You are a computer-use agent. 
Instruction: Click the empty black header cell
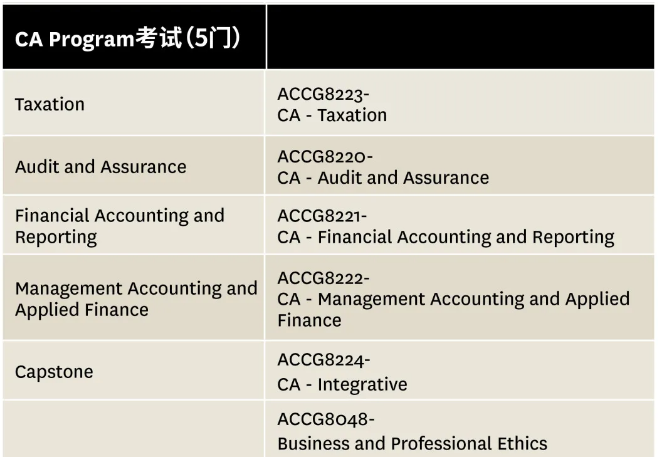point(460,39)
